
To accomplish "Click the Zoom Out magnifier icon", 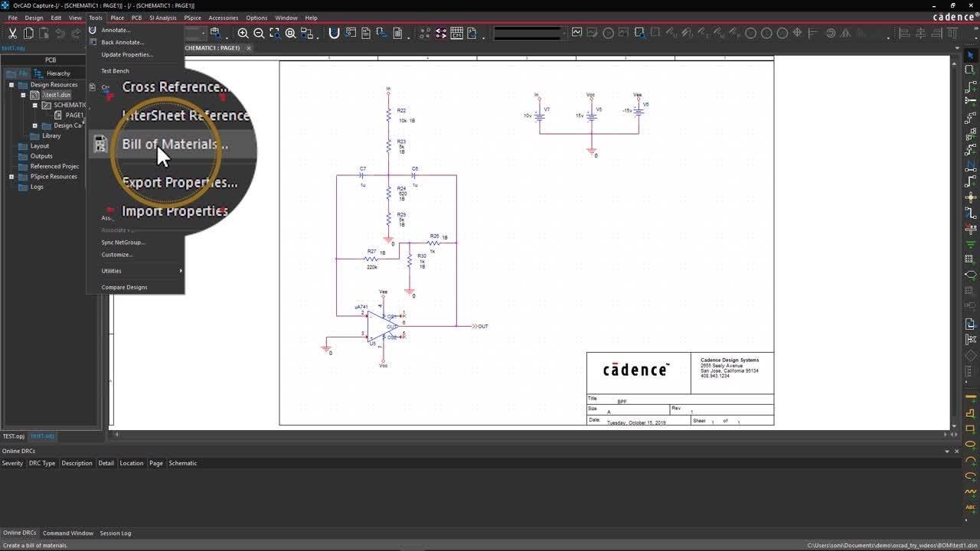I will tap(259, 33).
